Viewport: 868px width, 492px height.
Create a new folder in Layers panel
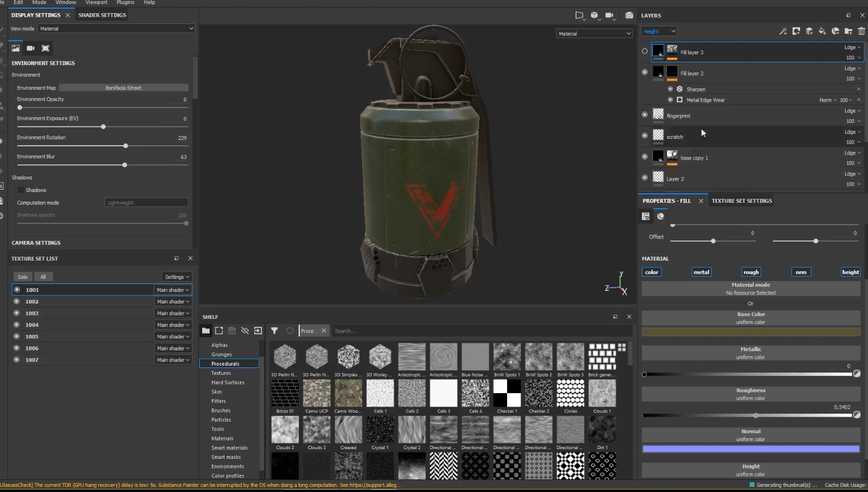[848, 31]
